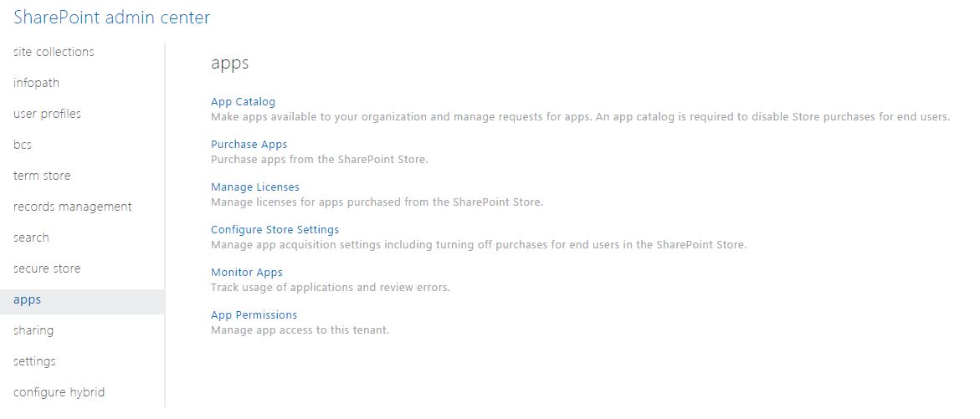980x419 pixels.
Task: Select configure hybrid in the sidebar
Action: click(x=59, y=392)
